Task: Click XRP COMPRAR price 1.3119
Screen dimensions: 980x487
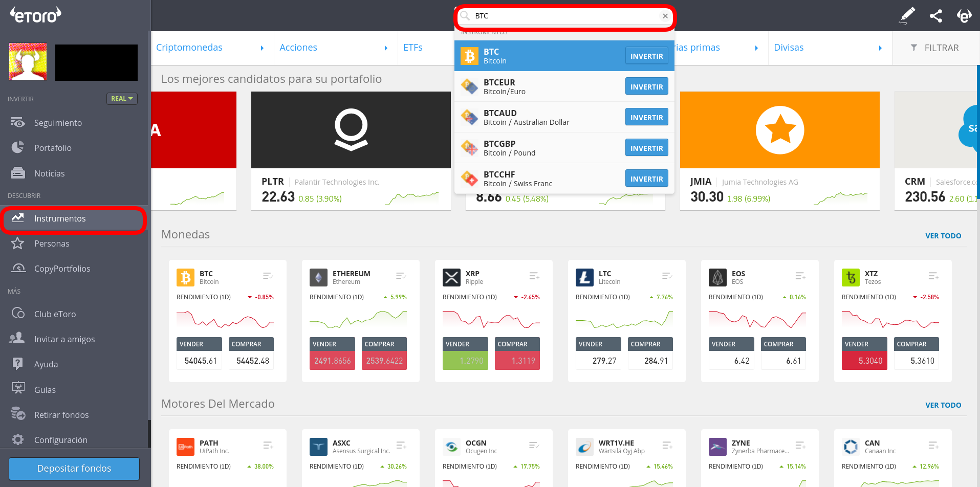Action: (x=517, y=361)
